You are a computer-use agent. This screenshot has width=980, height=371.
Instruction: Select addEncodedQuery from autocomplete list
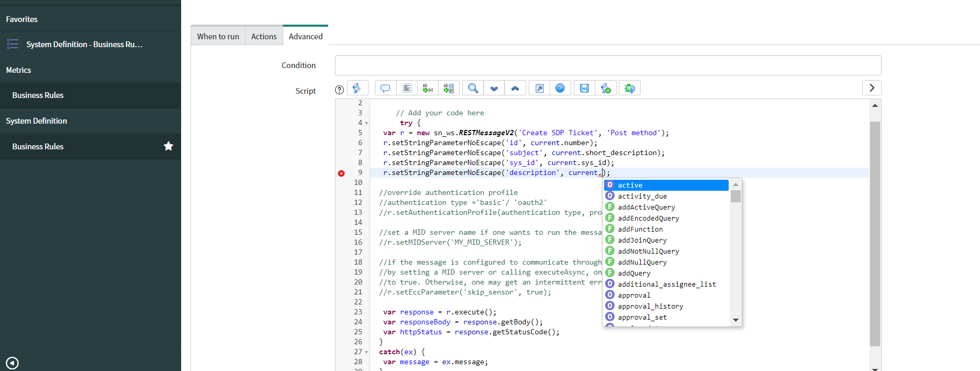pos(648,218)
